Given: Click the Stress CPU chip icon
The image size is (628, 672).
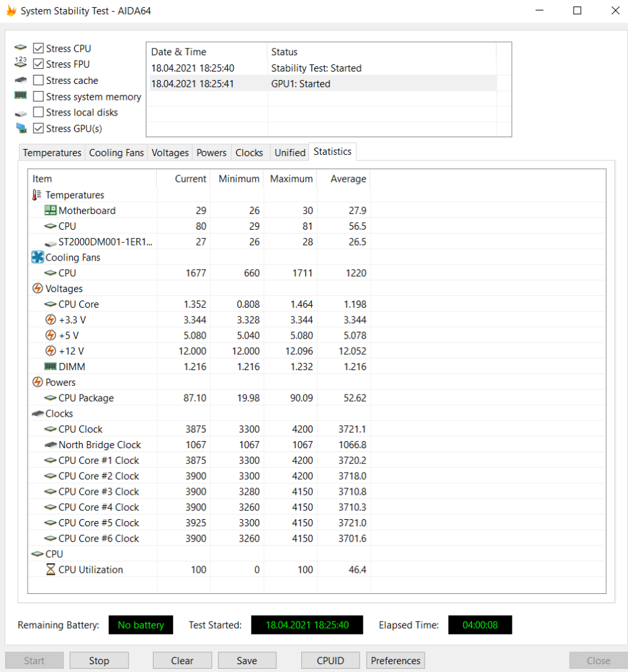Looking at the screenshot, I should click(x=20, y=47).
